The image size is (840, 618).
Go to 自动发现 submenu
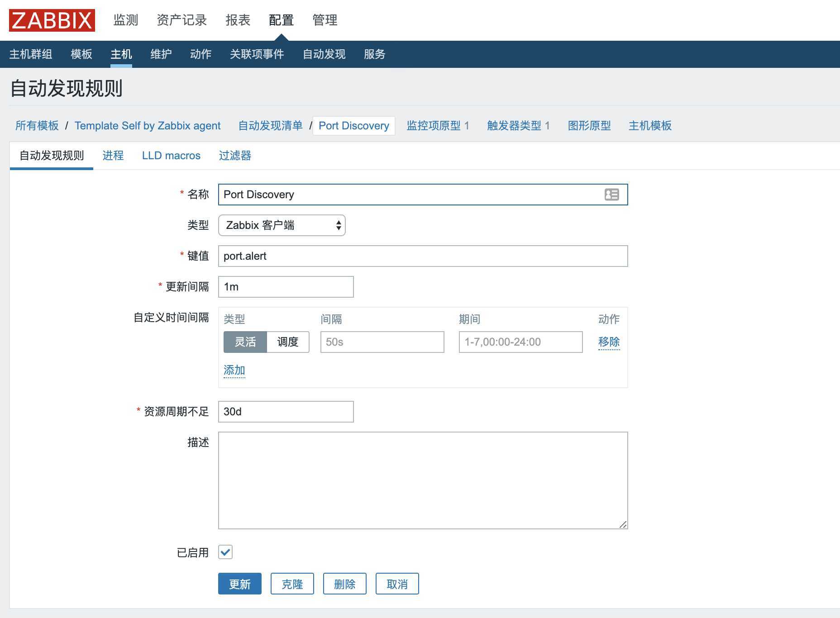click(x=324, y=54)
